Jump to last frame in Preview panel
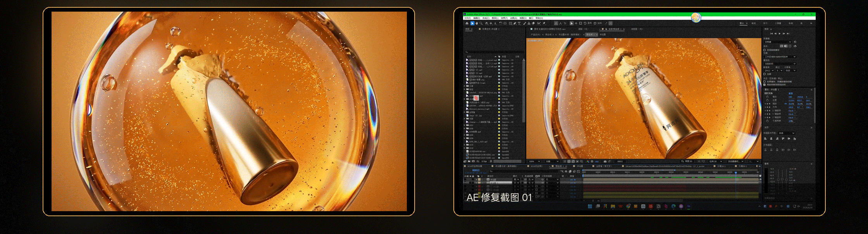The height and width of the screenshot is (234, 868). (788, 34)
